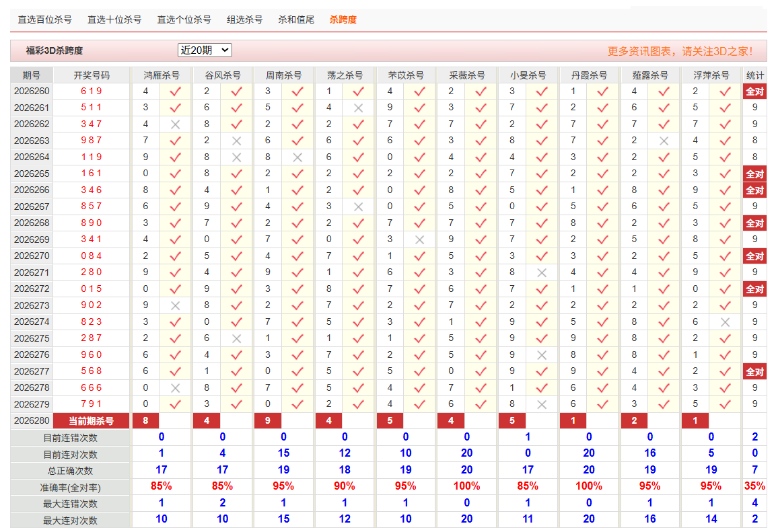
Task: Click 薤露 cross mark in row 2026263
Action: (x=664, y=141)
